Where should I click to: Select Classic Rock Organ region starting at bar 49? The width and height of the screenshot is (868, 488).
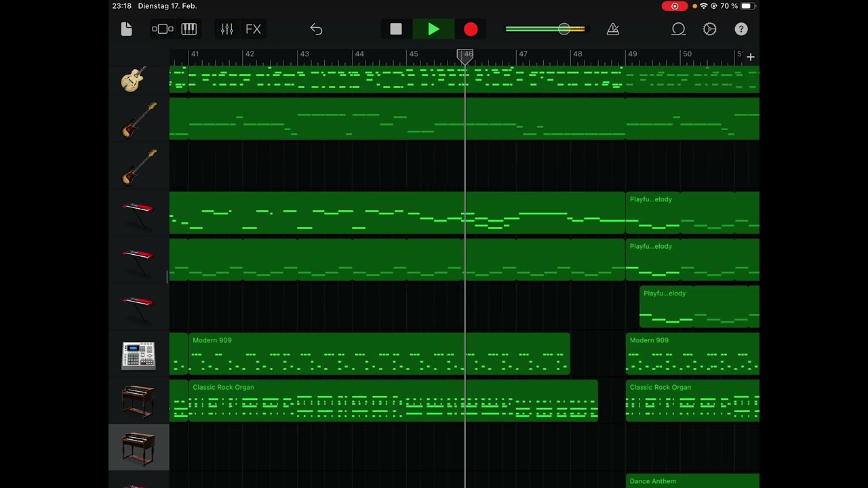692,401
